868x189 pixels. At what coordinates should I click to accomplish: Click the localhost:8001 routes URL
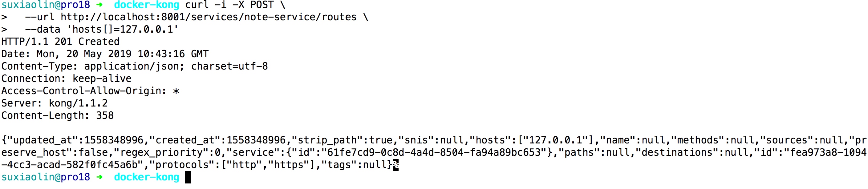point(209,17)
